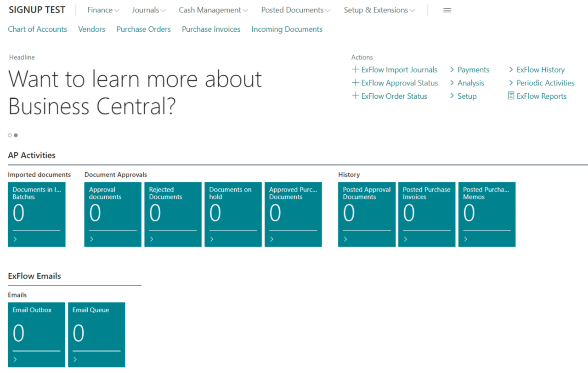Open the Approval documents tile
This screenshot has width=588, height=373.
pyautogui.click(x=113, y=215)
